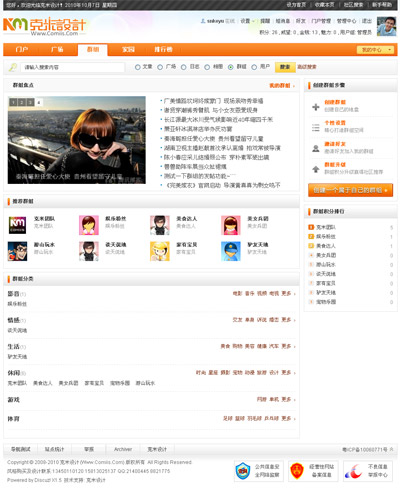Screen dimensions: 400x490
Task: Click inside the search text field
Action: click(x=72, y=67)
